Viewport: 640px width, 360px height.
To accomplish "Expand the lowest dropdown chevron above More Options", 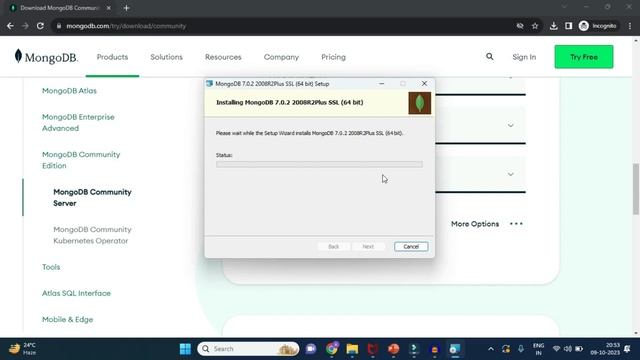I will tap(511, 174).
